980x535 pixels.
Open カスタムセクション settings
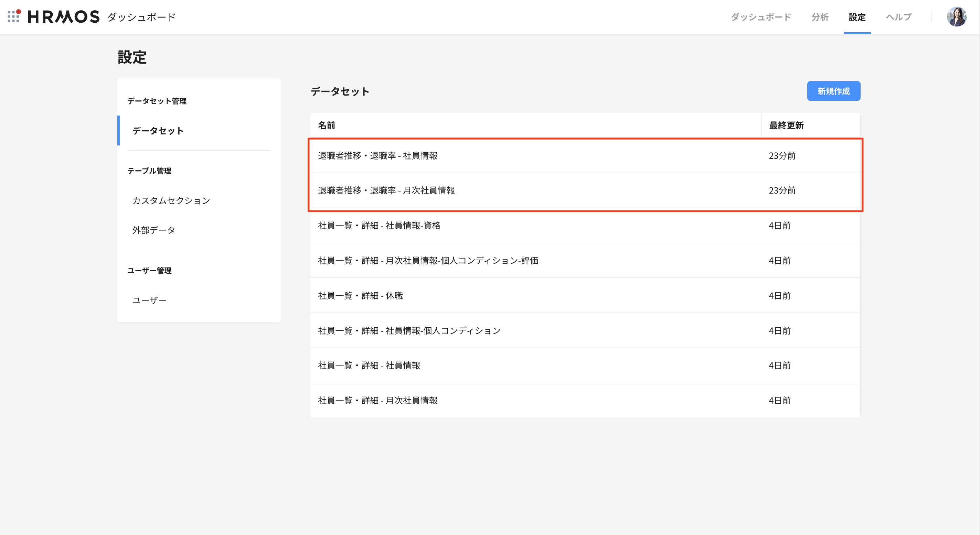coord(171,200)
